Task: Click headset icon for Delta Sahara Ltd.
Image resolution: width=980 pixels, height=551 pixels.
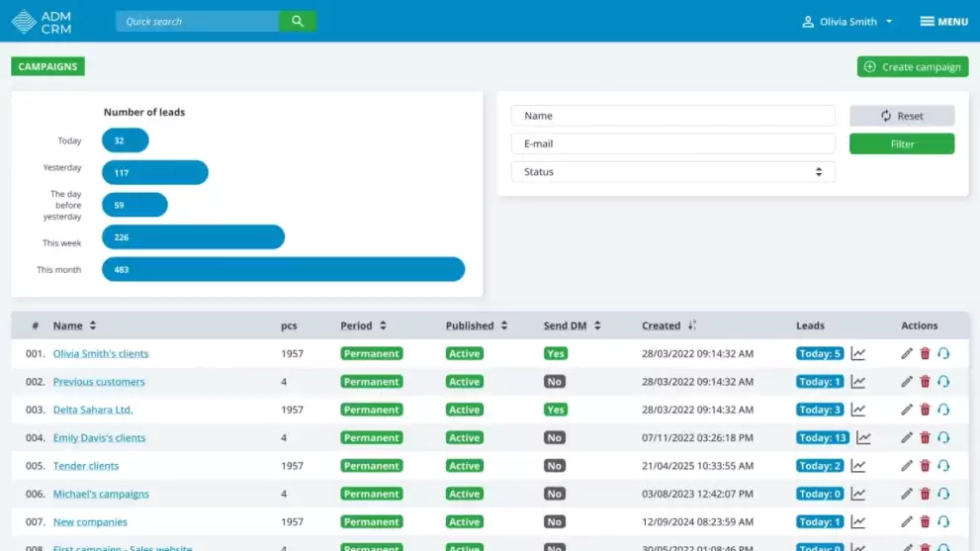Action: (943, 410)
